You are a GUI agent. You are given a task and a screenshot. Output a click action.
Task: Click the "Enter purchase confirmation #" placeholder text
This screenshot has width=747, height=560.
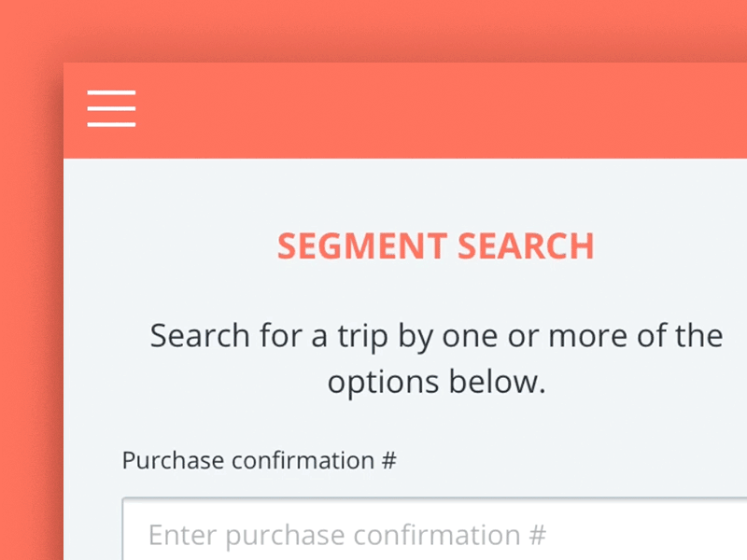pos(346,535)
